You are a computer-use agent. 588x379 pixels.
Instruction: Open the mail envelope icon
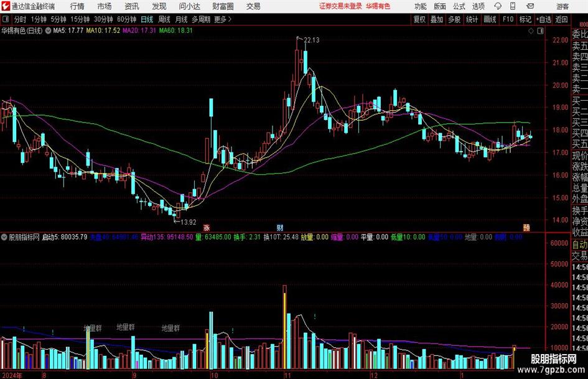[x=530, y=6]
